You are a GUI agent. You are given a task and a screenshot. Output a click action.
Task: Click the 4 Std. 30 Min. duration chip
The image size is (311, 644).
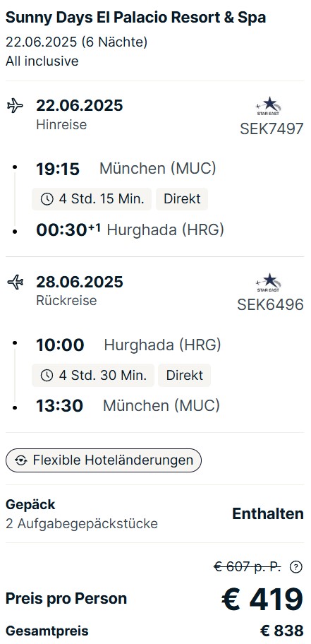[93, 376]
